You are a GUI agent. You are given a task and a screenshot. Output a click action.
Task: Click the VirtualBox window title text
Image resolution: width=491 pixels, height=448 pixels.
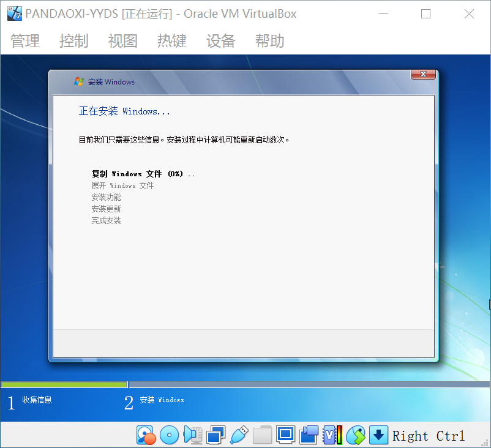pos(160,14)
